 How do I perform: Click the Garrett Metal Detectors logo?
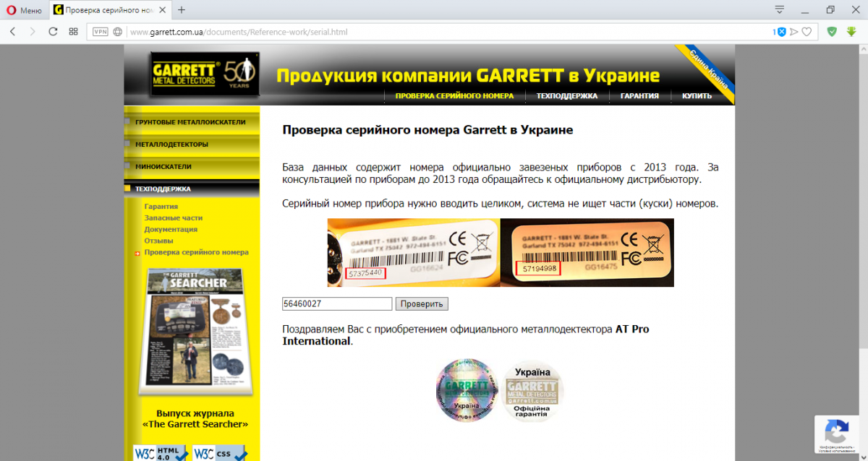coord(204,74)
